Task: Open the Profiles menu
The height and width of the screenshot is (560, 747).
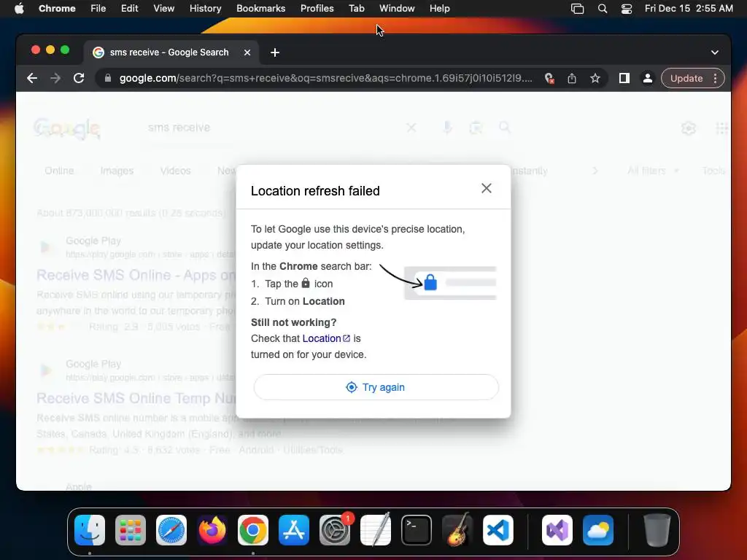Action: (x=317, y=8)
